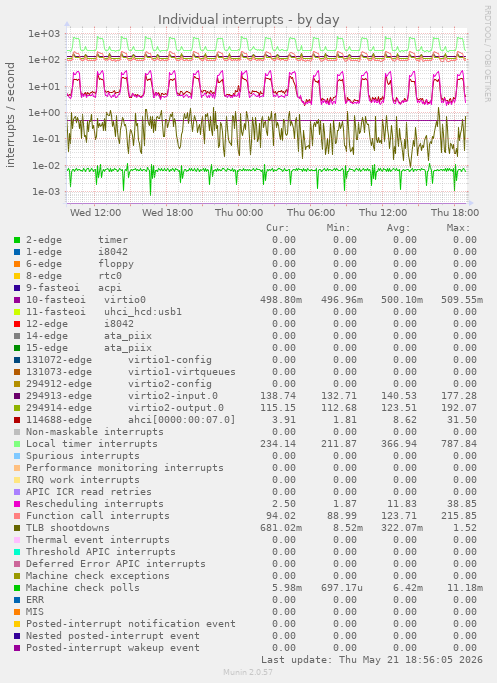Click the red 12-edge i8042 legend swatch

click(x=17, y=324)
